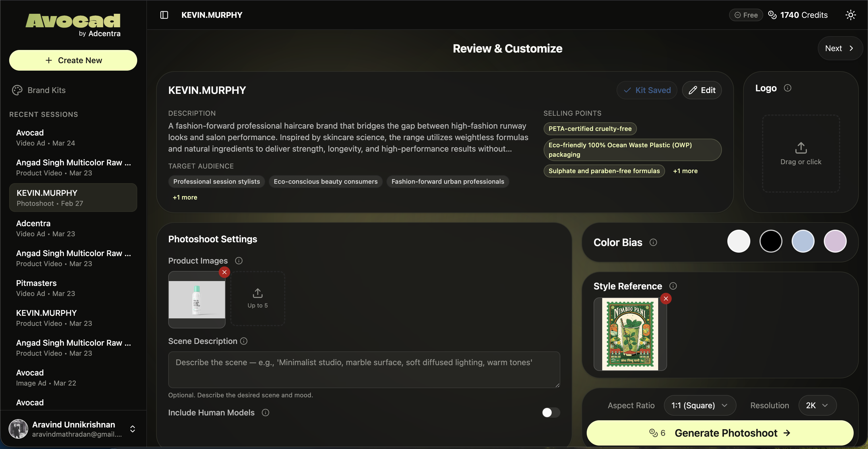Screen dimensions: 868x449
Task: Remove the Nimboo Pani style reference
Action: [665, 299]
